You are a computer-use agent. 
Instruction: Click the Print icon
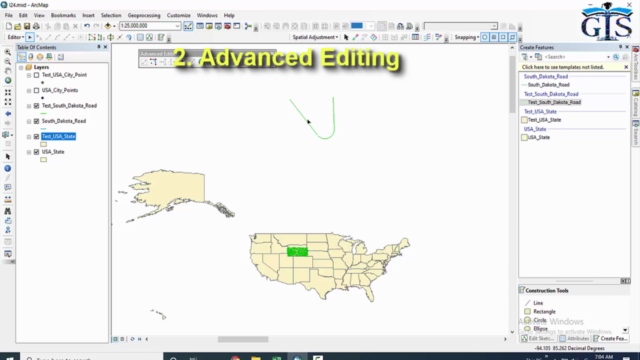pos(36,26)
